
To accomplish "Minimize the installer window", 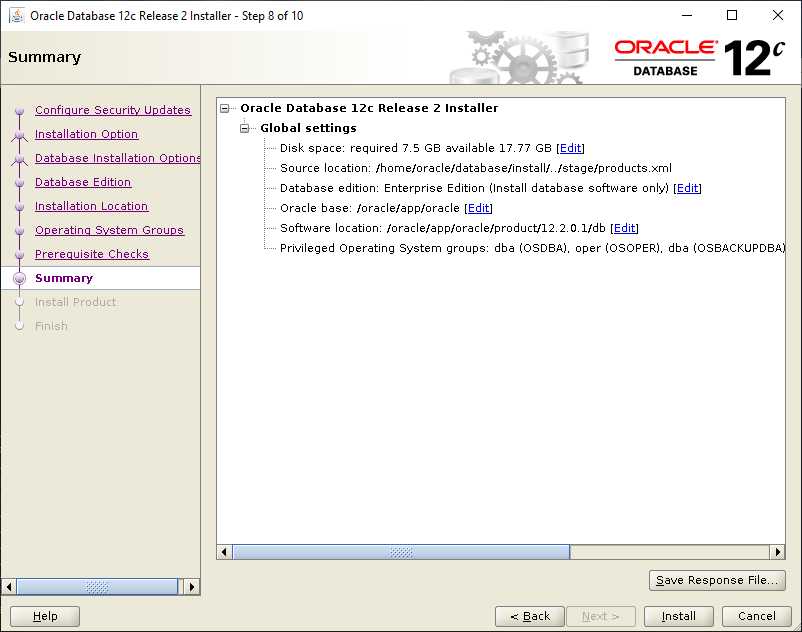I will 687,15.
